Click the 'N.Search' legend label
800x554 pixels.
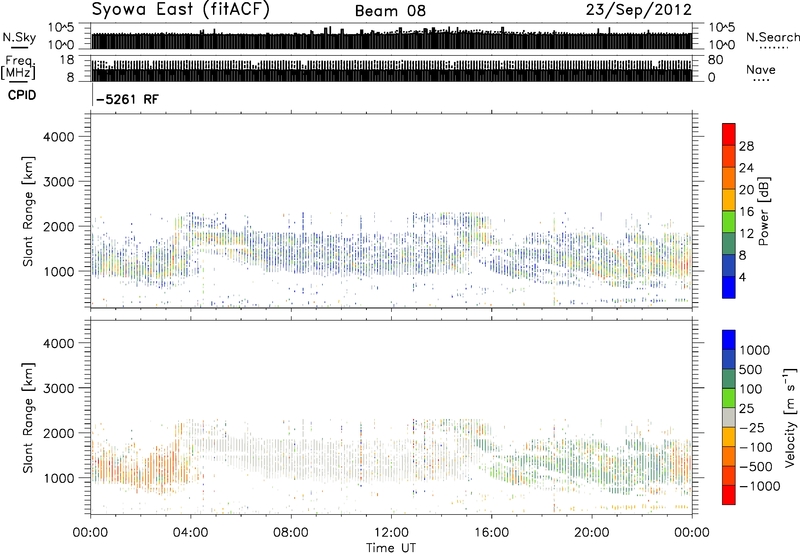pos(772,37)
